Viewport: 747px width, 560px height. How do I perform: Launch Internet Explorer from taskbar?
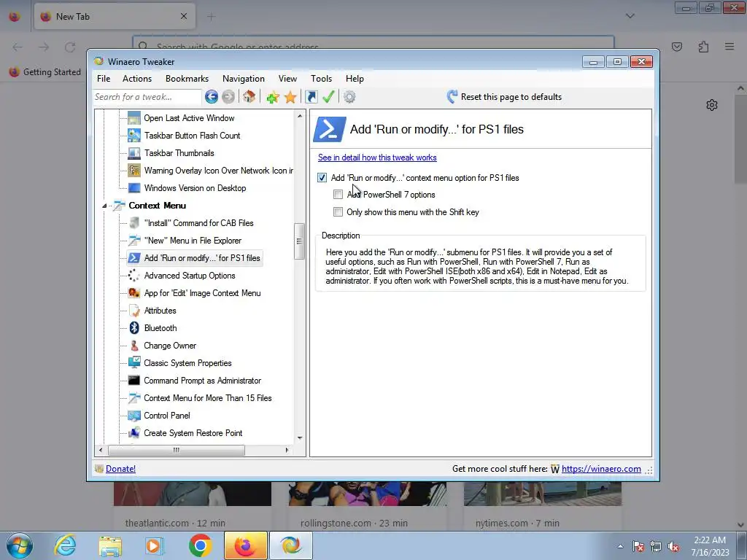pyautogui.click(x=65, y=545)
